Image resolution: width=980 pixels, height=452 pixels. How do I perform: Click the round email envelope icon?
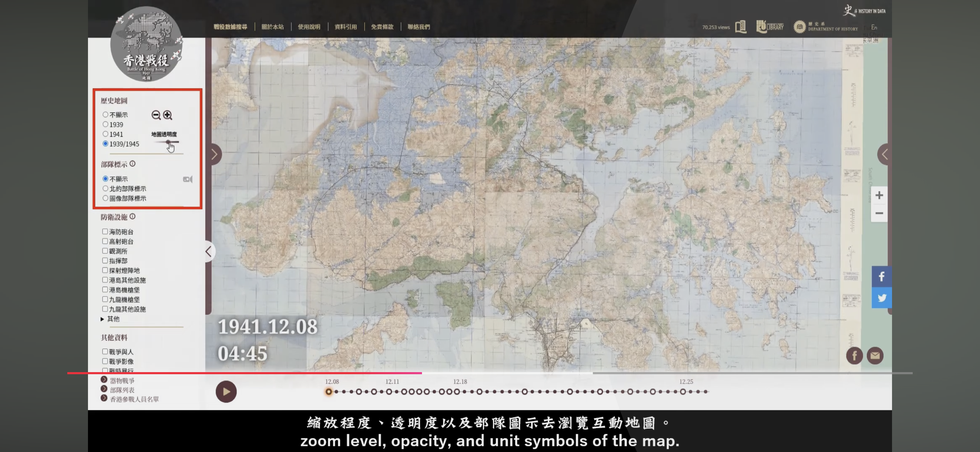874,356
